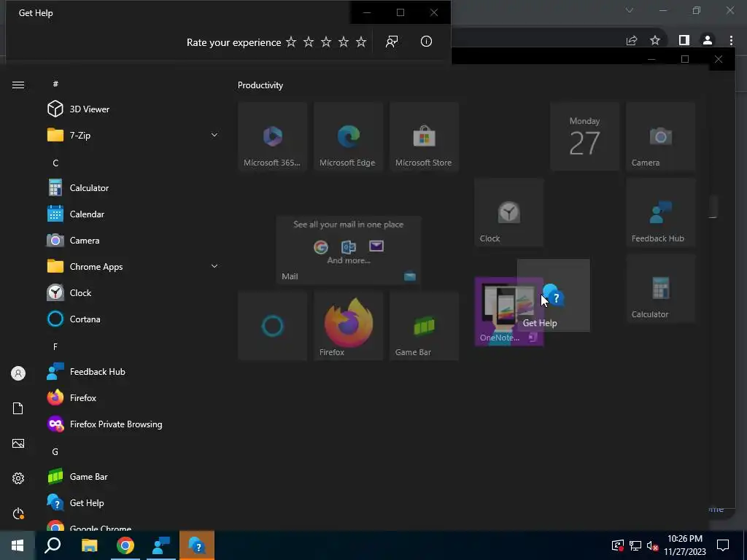Rate Get Help experience four stars
747x560 pixels.
(344, 42)
